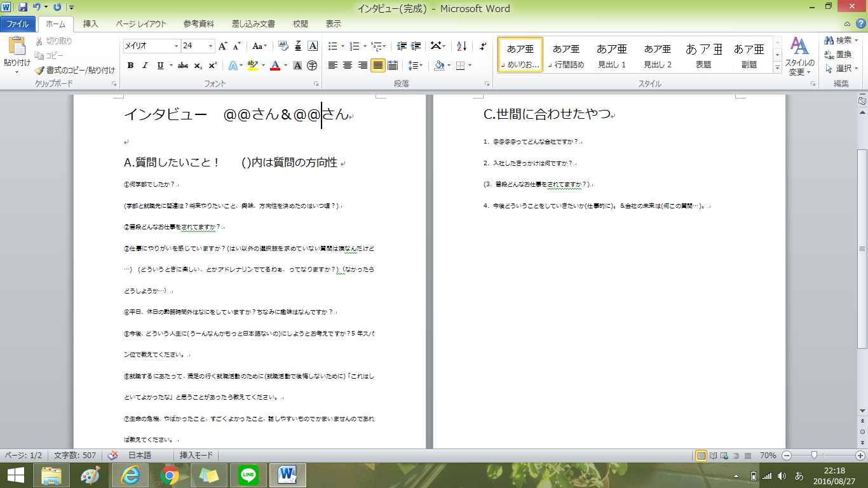Sort text with the A-Z sort icon
The image size is (868, 488).
click(x=462, y=46)
